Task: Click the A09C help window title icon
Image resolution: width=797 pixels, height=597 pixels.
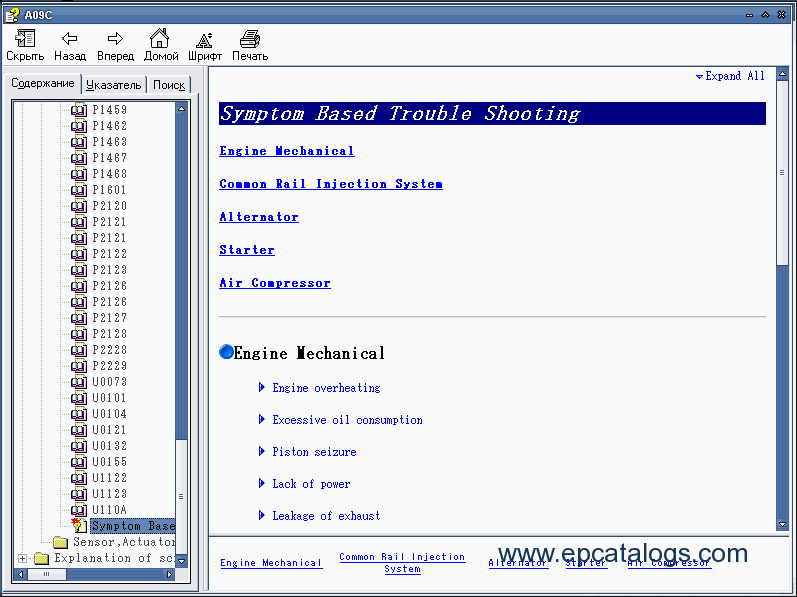Action: point(12,15)
